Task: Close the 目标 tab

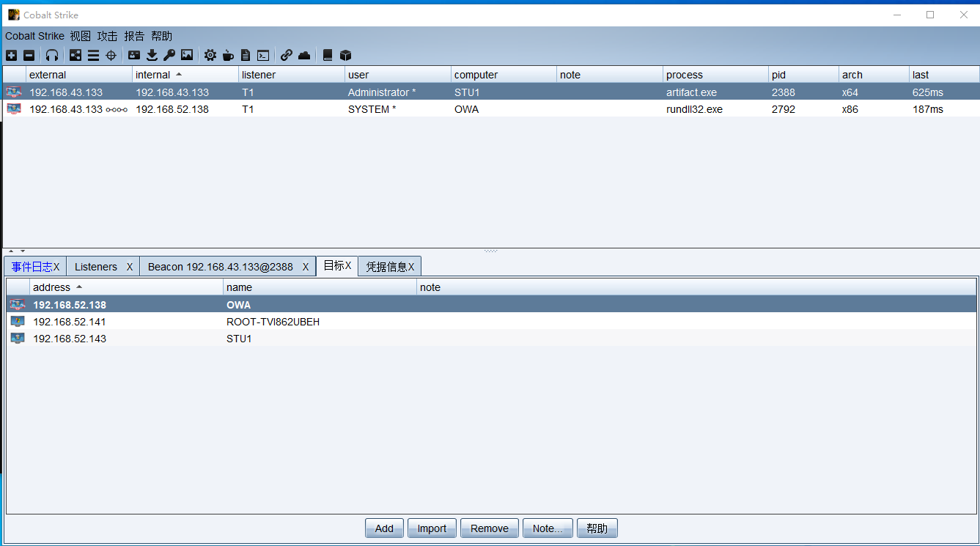Action: [x=348, y=266]
